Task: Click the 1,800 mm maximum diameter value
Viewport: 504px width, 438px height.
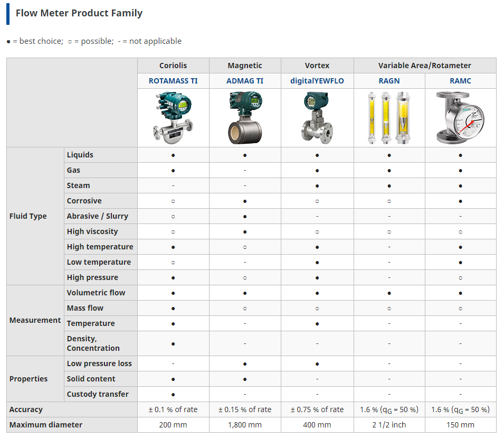Action: click(x=244, y=425)
